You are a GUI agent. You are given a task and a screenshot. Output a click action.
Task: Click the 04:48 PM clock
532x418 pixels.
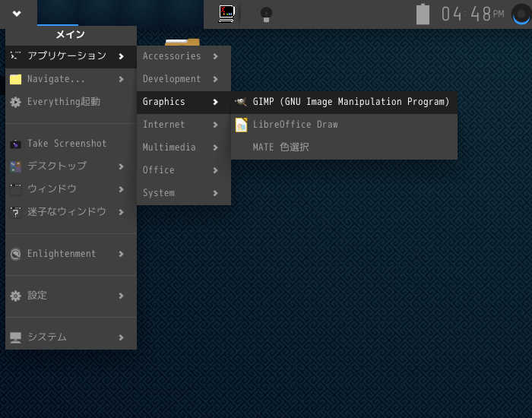coord(473,14)
